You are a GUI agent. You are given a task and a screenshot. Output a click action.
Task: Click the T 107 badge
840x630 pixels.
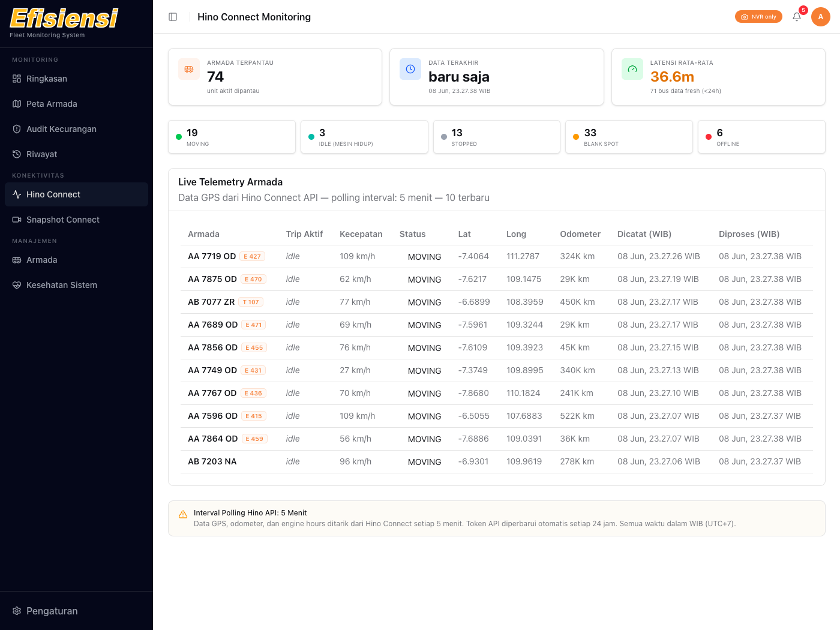(x=251, y=302)
